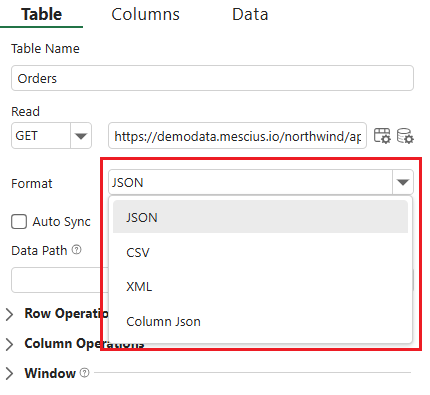Viewport: 430px width, 395px height.
Task: Open the table settings icon beside URL
Action: tap(382, 136)
